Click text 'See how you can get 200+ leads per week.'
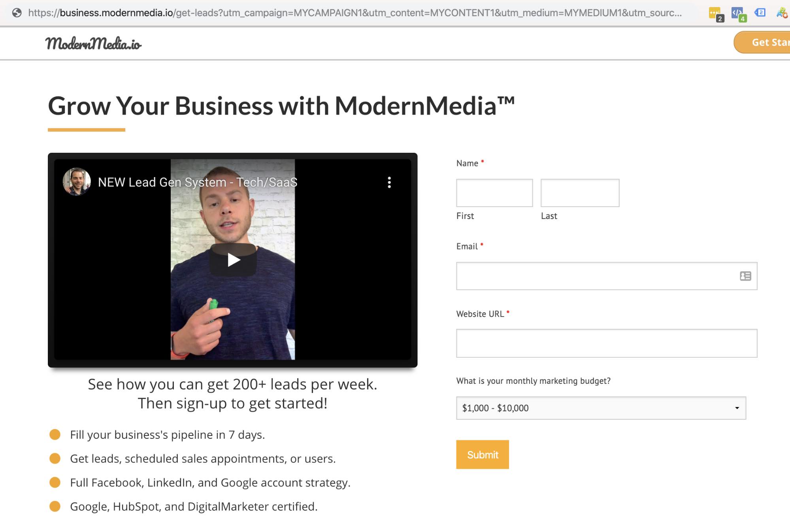790x532 pixels. 232,384
